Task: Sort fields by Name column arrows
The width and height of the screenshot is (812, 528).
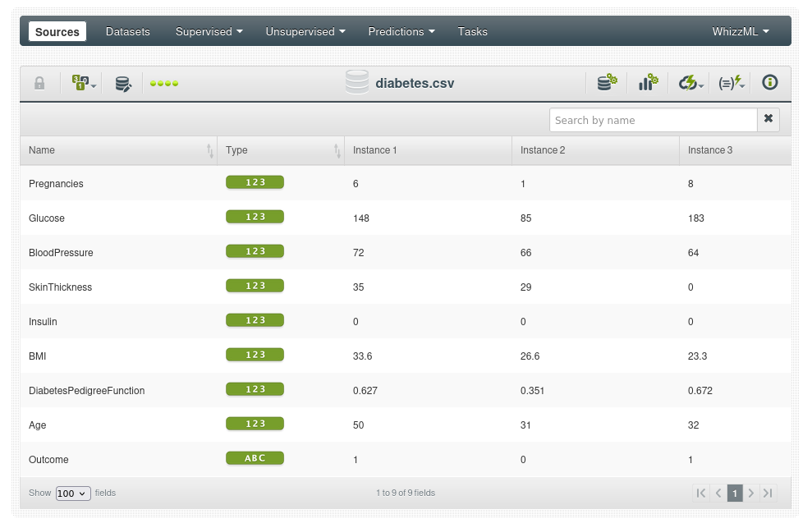Action: tap(210, 150)
